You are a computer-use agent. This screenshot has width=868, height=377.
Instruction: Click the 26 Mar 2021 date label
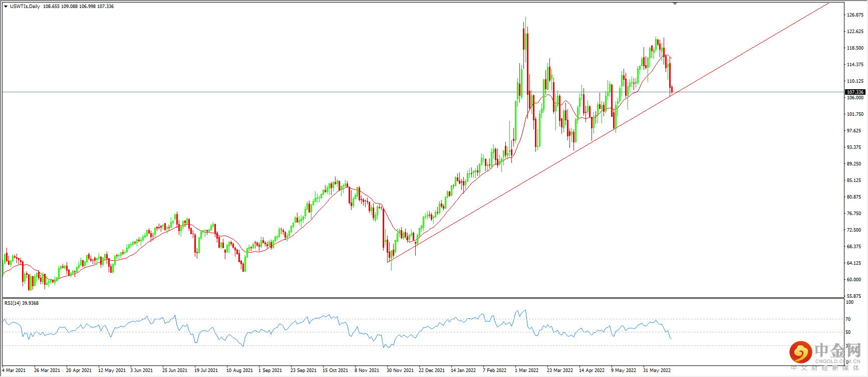(x=47, y=370)
